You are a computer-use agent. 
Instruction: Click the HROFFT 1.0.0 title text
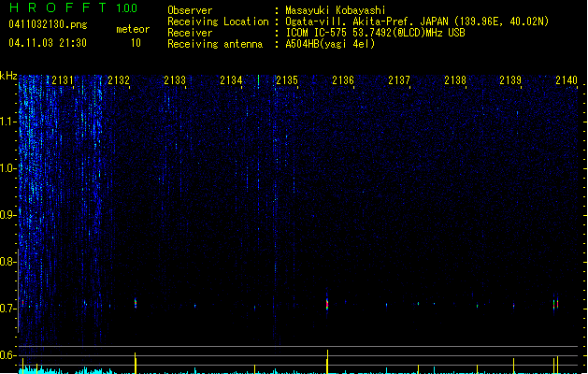[73, 7]
